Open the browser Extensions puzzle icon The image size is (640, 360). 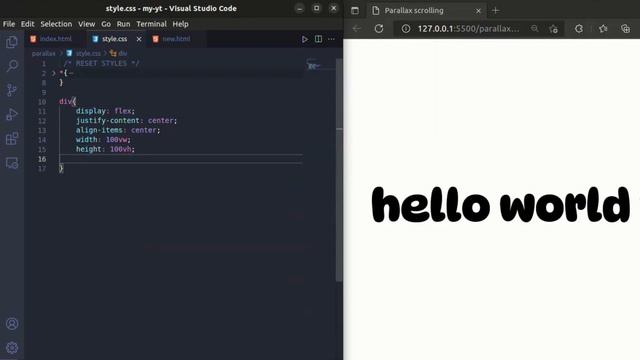click(x=579, y=29)
